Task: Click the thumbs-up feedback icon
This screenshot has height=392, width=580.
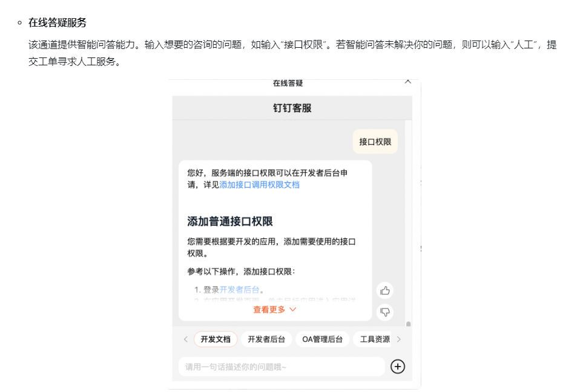Action: [384, 291]
